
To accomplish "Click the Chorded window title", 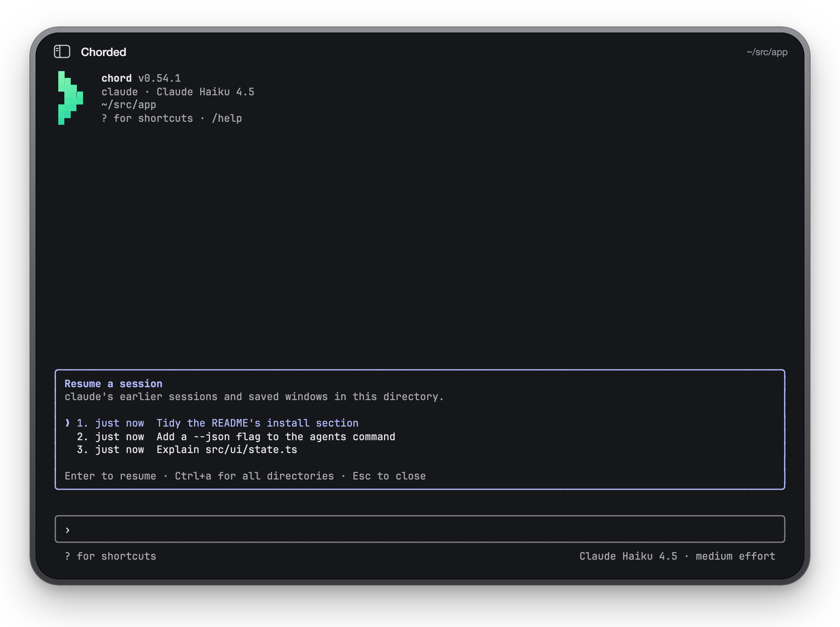I will [103, 52].
